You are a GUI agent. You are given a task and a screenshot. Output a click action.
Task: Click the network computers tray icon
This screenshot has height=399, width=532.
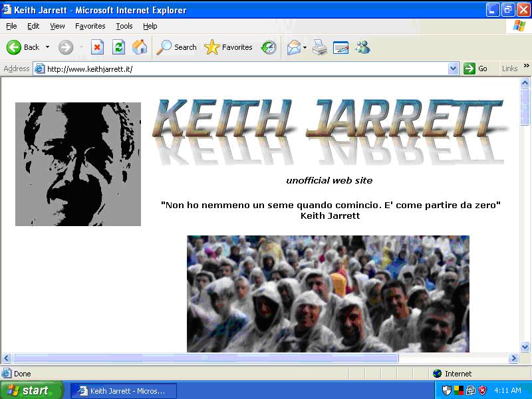471,390
